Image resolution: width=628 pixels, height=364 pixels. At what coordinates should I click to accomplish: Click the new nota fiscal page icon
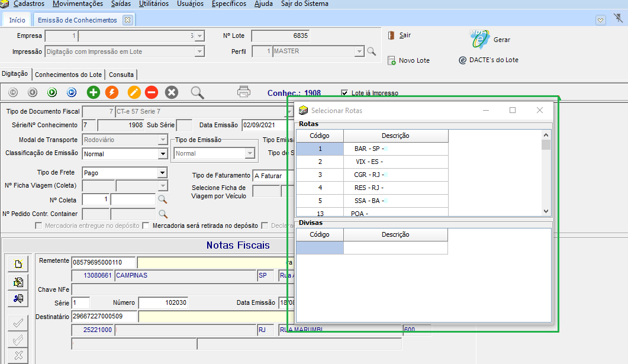tap(18, 264)
